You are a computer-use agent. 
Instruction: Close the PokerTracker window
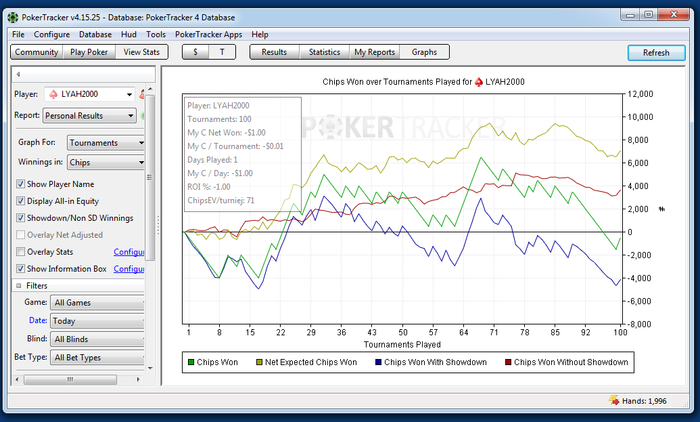click(x=674, y=15)
